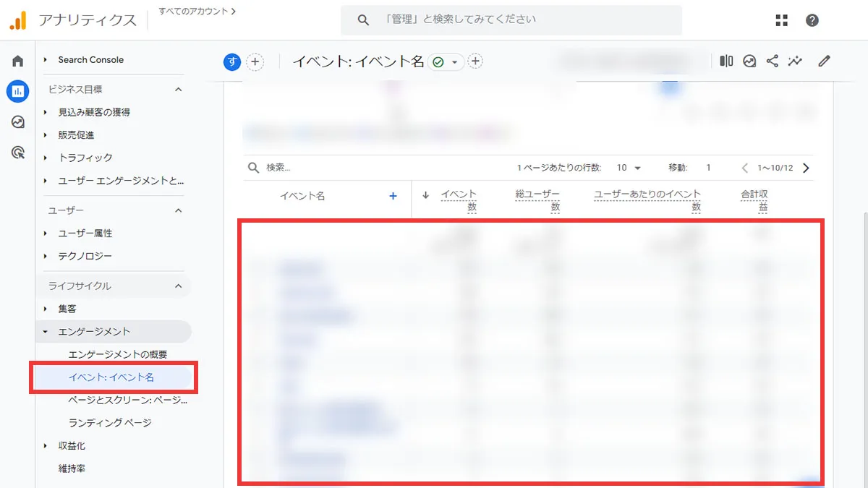Viewport: 868px width, 488px height.
Task: Open the Google apps grid icon
Action: click(x=781, y=20)
